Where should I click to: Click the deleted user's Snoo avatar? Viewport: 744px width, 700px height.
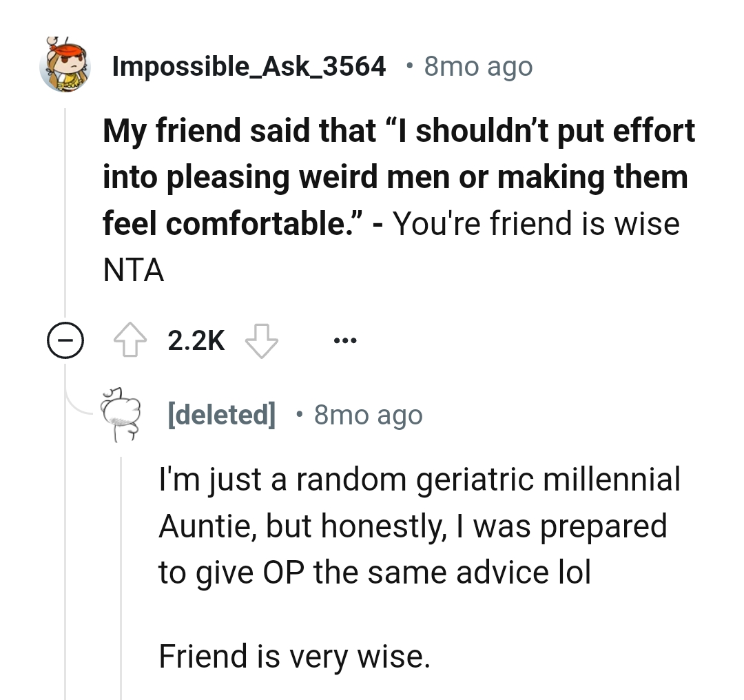[x=123, y=413]
